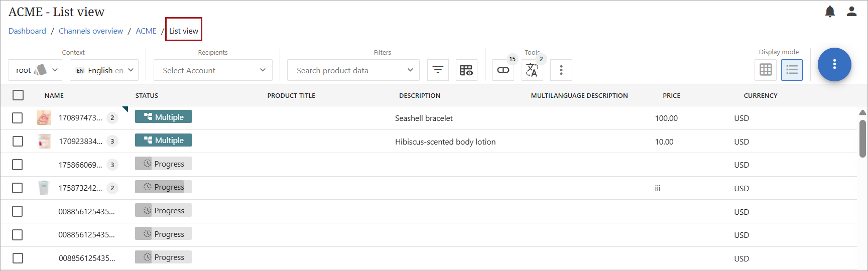Open the blue floating actions button
Image resolution: width=868 pixels, height=271 pixels.
click(834, 64)
